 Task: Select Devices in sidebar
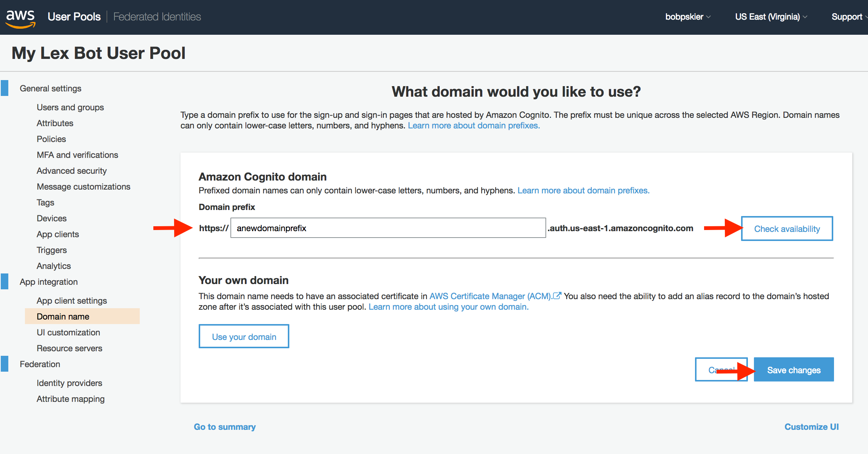[51, 218]
